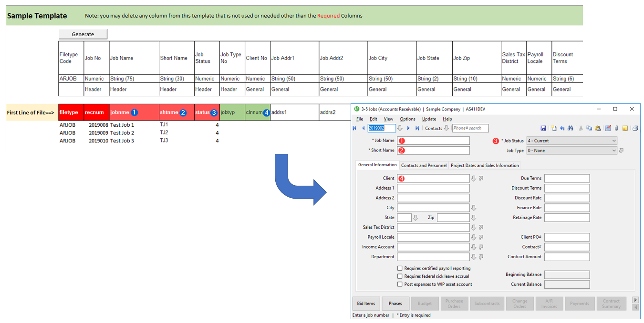Image resolution: width=644 pixels, height=323 pixels.
Task: Click the binoculars search icon
Action: (571, 128)
